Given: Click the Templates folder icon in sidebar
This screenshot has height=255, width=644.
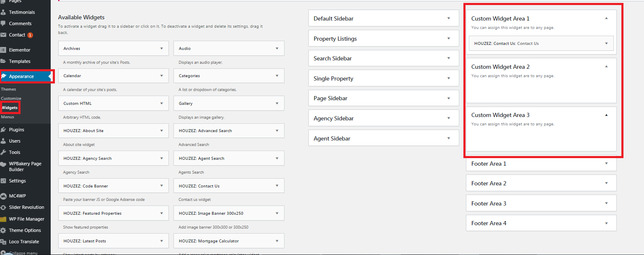Looking at the screenshot, I should tap(4, 61).
